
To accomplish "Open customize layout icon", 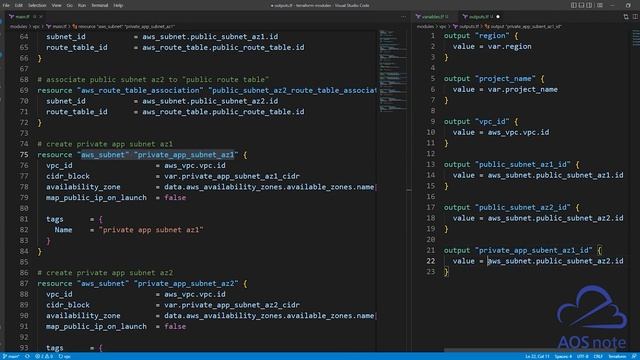I will [x=600, y=5].
